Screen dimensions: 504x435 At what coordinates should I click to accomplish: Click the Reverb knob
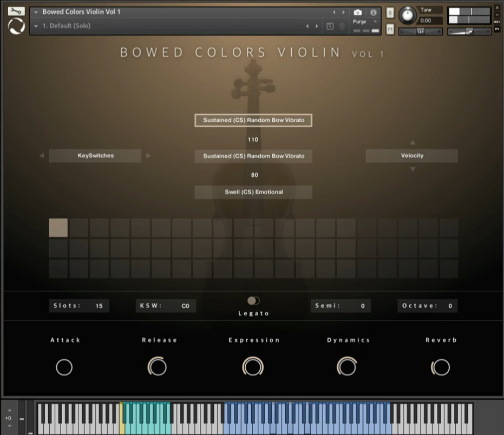point(441,367)
